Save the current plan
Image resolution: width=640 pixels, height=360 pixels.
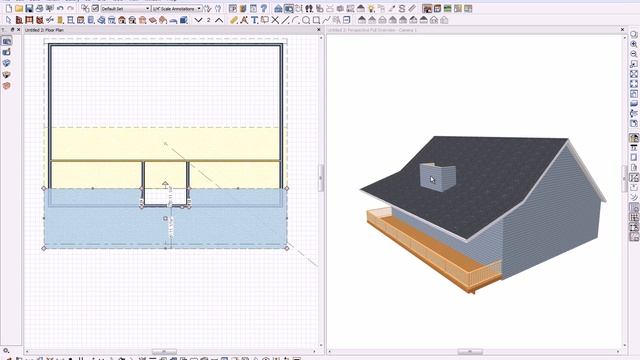pos(29,9)
